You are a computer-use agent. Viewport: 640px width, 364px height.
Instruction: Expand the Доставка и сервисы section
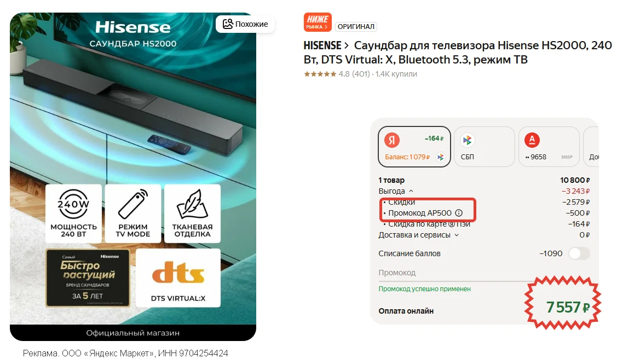tap(419, 235)
